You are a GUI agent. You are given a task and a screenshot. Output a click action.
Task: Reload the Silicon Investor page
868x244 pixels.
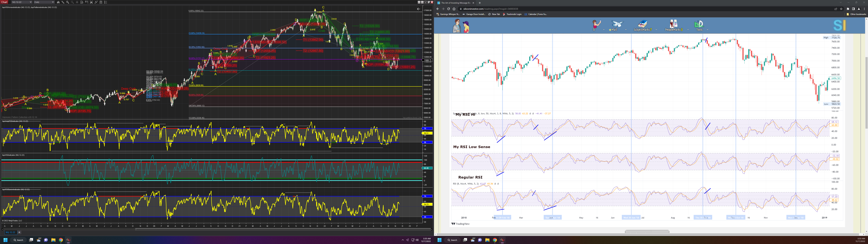[x=448, y=9]
